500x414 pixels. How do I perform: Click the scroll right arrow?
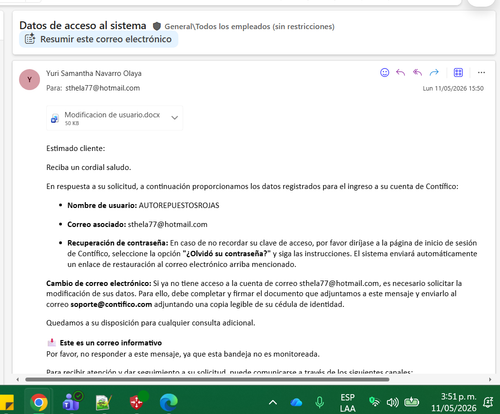coord(490,379)
